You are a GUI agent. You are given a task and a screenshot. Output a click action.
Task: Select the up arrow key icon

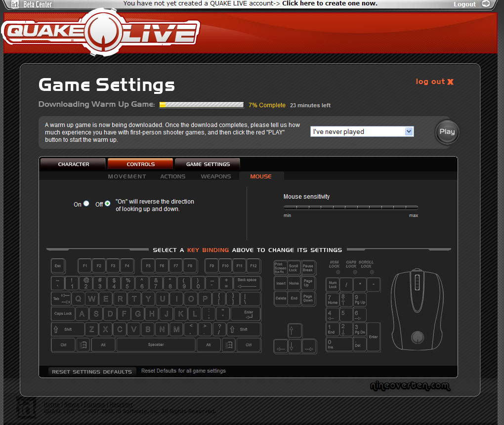pos(294,331)
